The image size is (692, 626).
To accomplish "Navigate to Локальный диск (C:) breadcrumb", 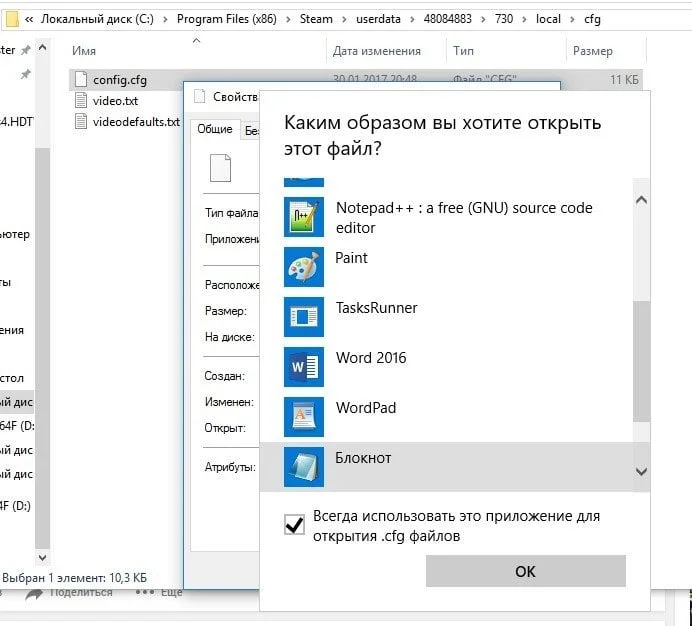I will (98, 19).
